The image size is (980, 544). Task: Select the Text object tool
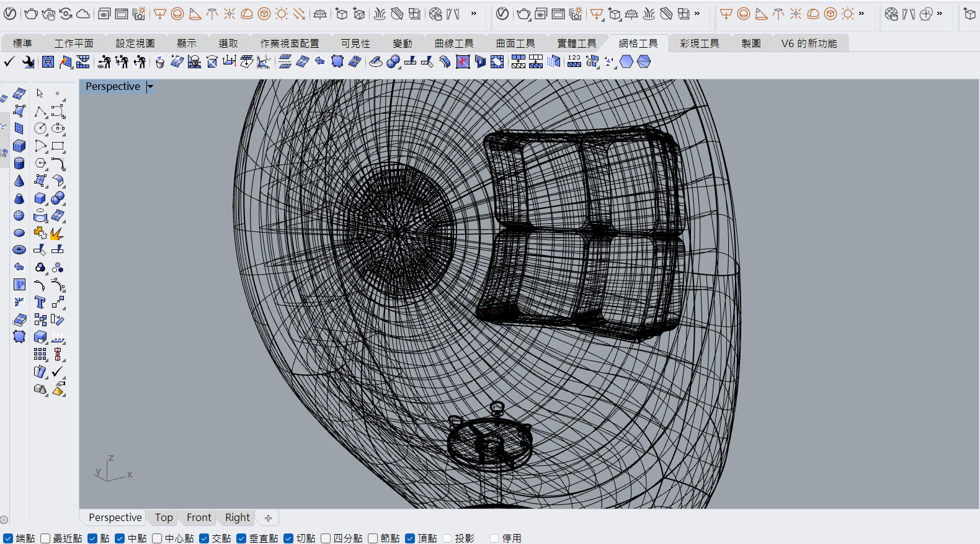[x=40, y=302]
